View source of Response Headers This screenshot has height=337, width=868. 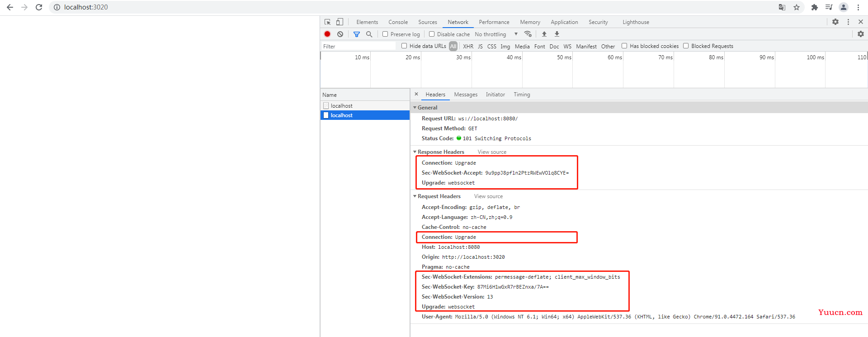click(x=492, y=152)
